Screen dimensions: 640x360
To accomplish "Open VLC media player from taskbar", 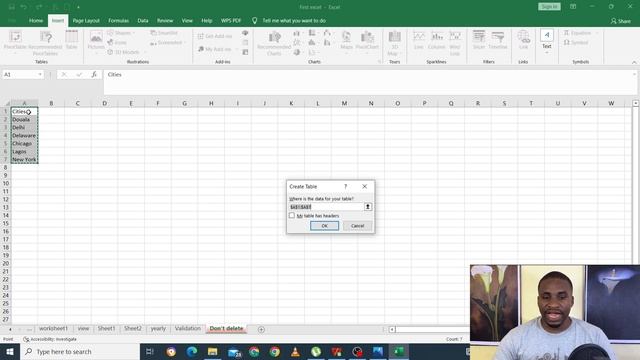I will tap(295, 351).
